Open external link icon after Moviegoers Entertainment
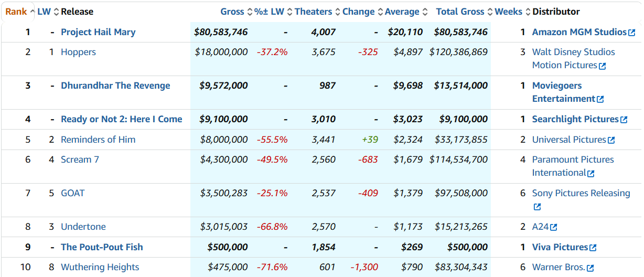Image resolution: width=644 pixels, height=277 pixels. [x=600, y=99]
